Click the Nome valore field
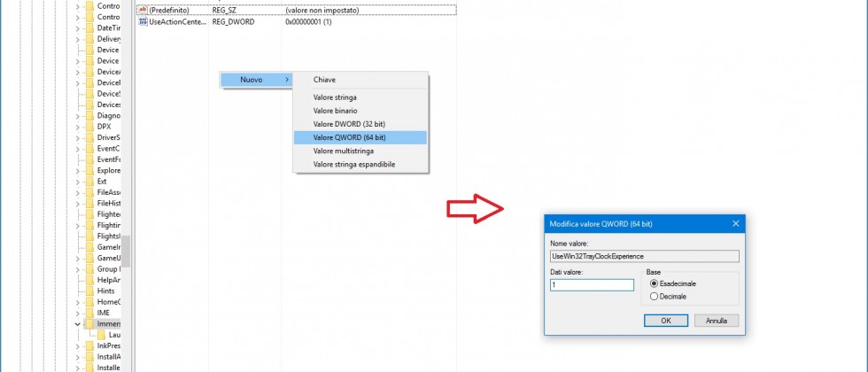This screenshot has height=372, width=868. [645, 256]
